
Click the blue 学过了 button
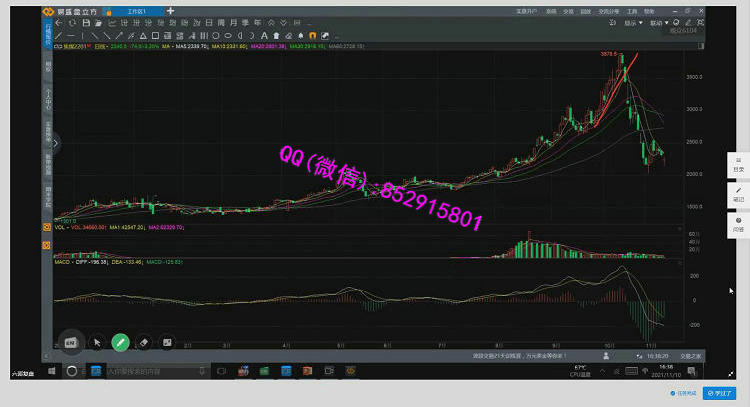click(x=719, y=394)
